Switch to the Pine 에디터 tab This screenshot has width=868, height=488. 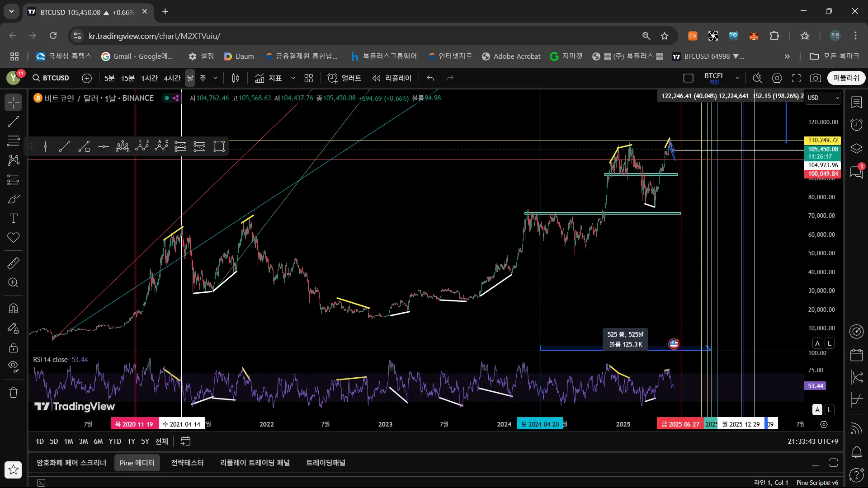click(137, 463)
